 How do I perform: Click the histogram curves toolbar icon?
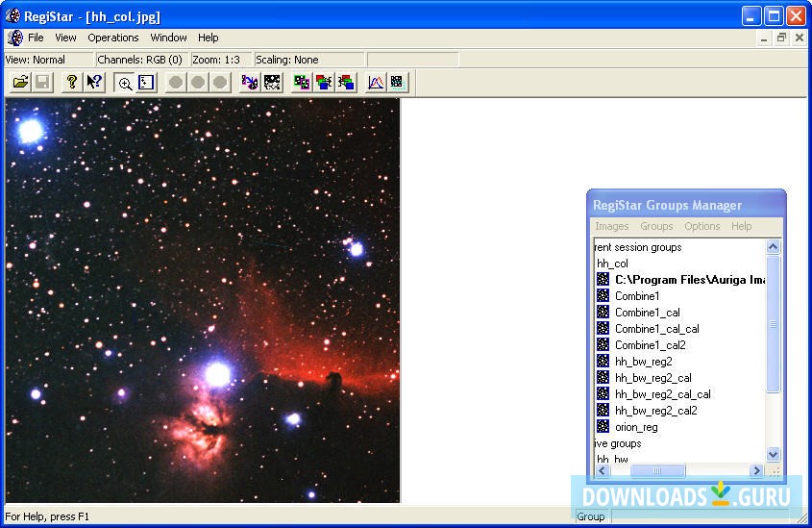376,83
